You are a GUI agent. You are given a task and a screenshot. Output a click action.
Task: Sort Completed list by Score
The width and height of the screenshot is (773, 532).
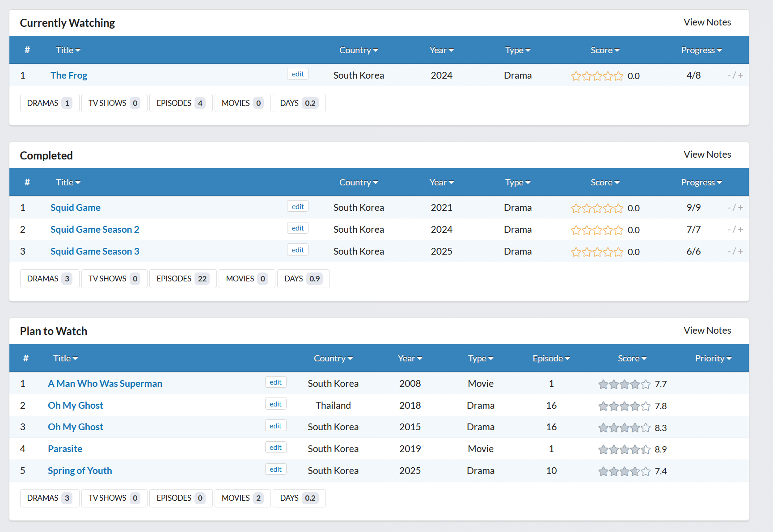(605, 182)
